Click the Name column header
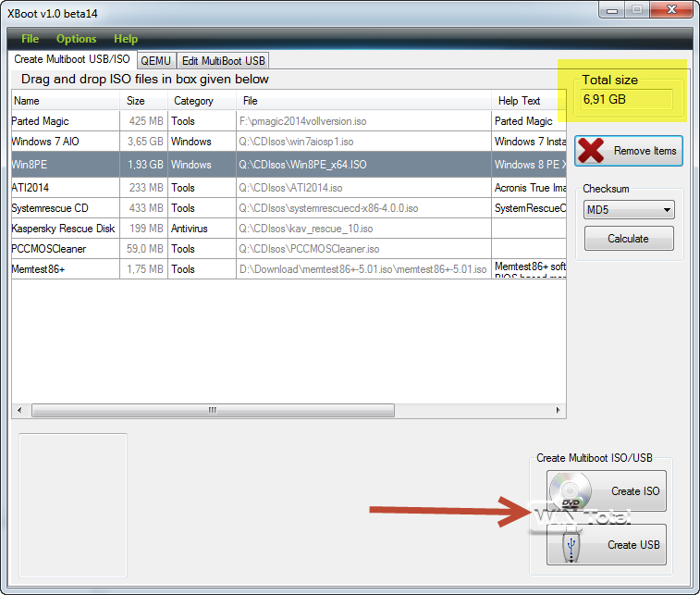 (65, 101)
